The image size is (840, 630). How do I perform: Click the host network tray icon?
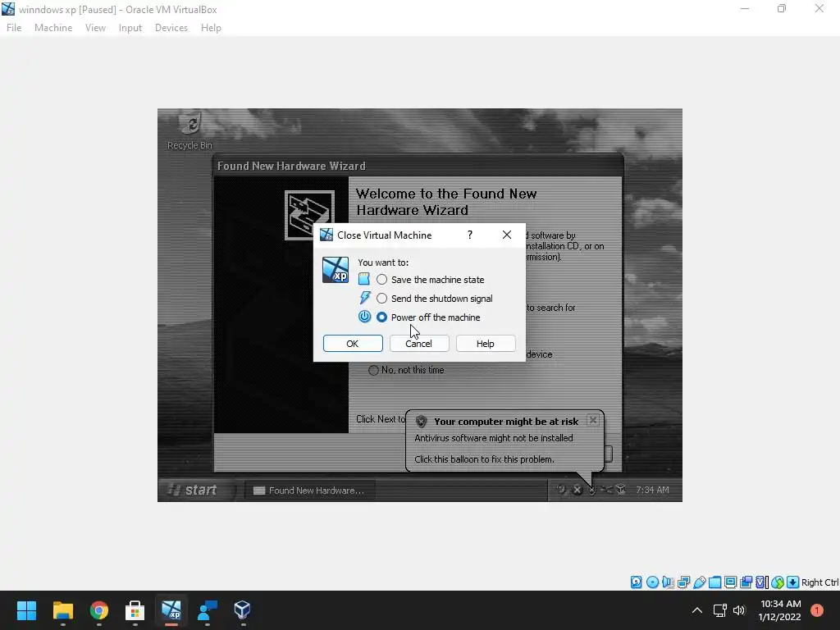click(x=720, y=610)
